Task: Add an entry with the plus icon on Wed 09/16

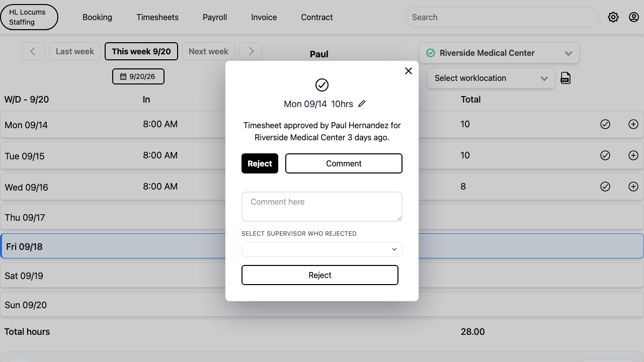Action: point(633,187)
